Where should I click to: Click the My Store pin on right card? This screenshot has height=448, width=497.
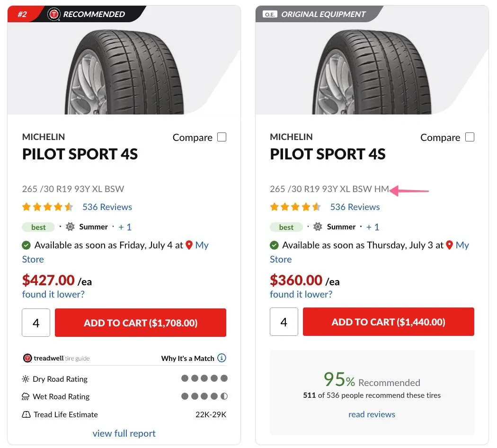(x=450, y=245)
